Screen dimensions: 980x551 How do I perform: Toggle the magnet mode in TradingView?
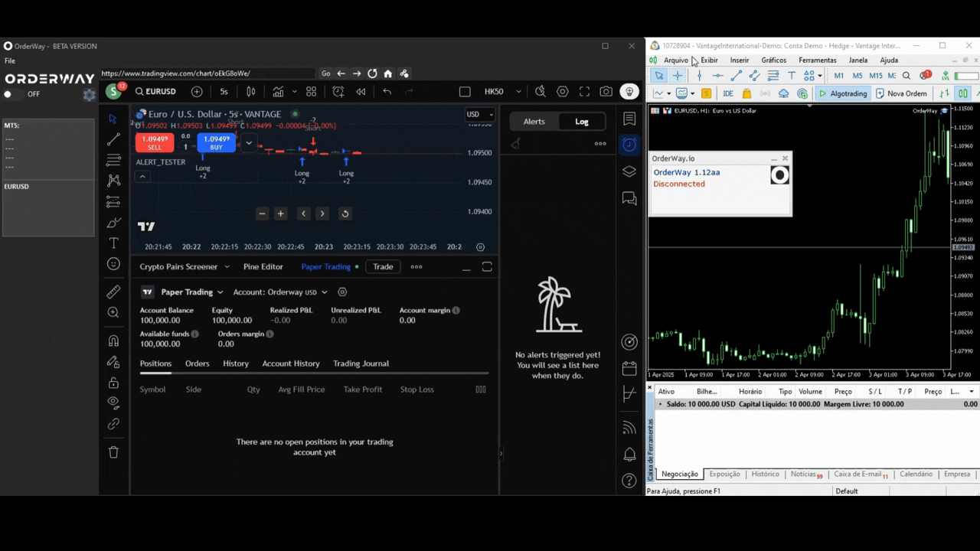113,341
